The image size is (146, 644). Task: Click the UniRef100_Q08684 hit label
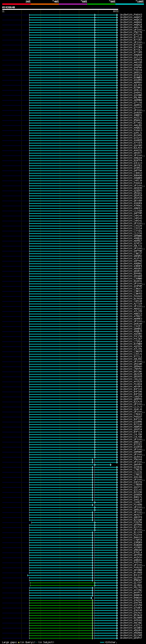pyautogui.click(x=131, y=495)
